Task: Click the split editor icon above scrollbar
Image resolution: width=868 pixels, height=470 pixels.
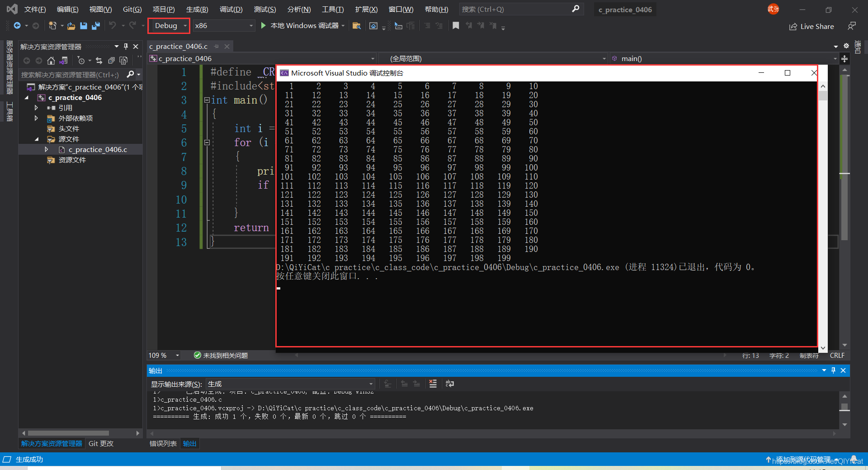Action: pos(844,58)
